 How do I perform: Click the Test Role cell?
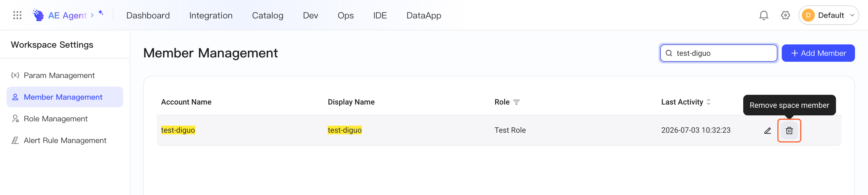tap(510, 130)
